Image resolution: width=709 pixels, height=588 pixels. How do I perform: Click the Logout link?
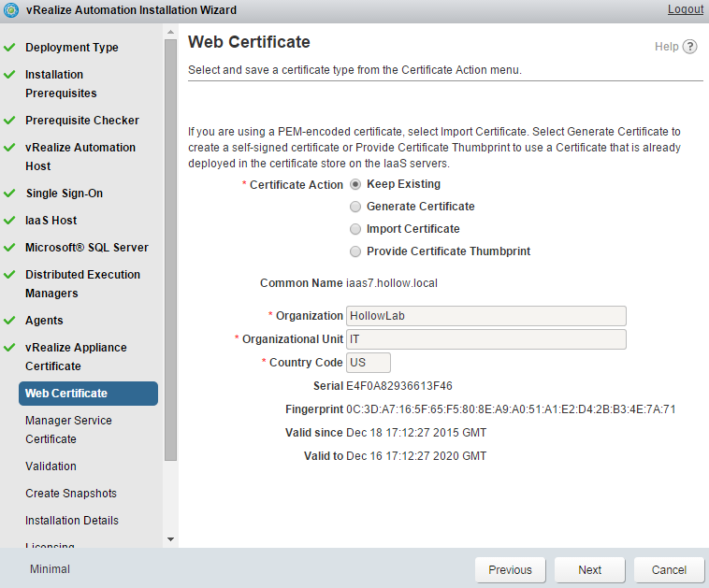click(685, 9)
